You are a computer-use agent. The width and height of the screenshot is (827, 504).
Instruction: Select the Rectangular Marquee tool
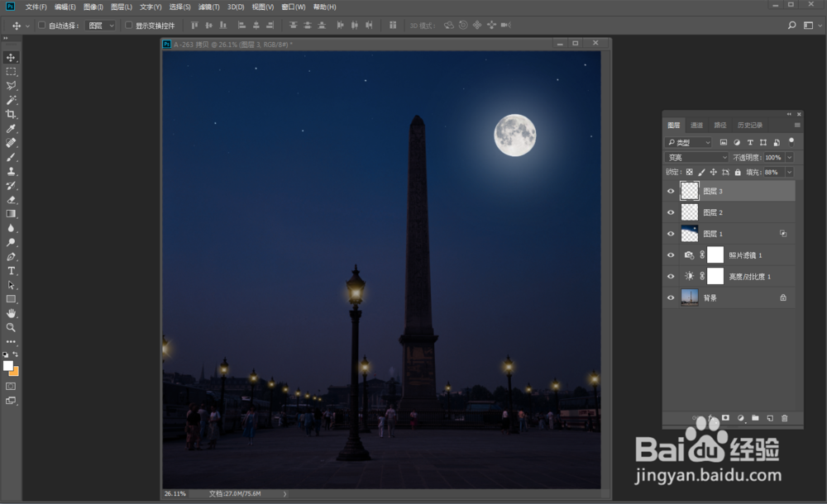(11, 72)
